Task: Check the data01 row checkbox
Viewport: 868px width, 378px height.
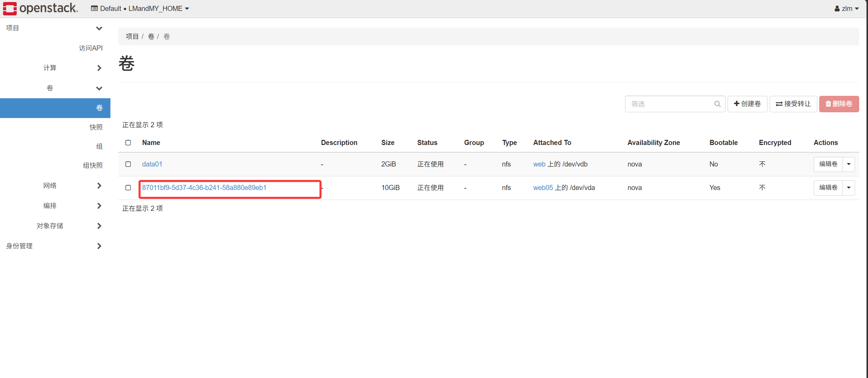Action: [128, 164]
